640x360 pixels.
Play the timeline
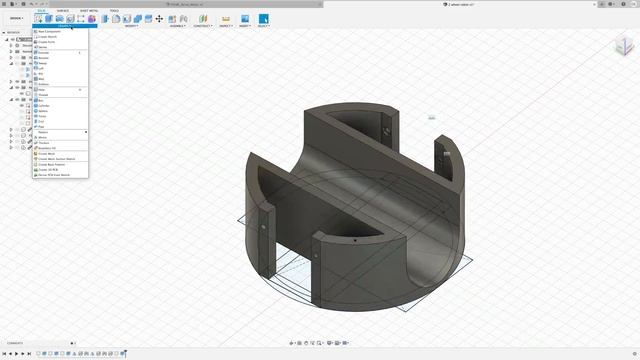(x=16, y=354)
